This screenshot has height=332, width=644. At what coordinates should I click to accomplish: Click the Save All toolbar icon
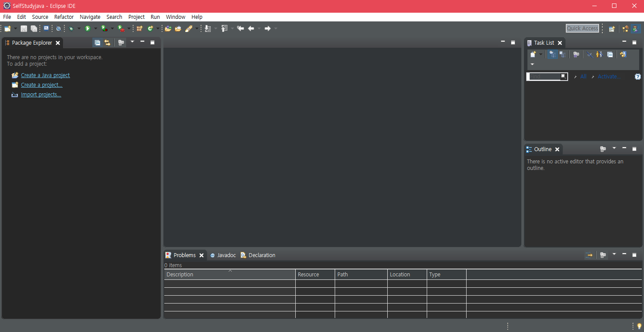tap(34, 28)
